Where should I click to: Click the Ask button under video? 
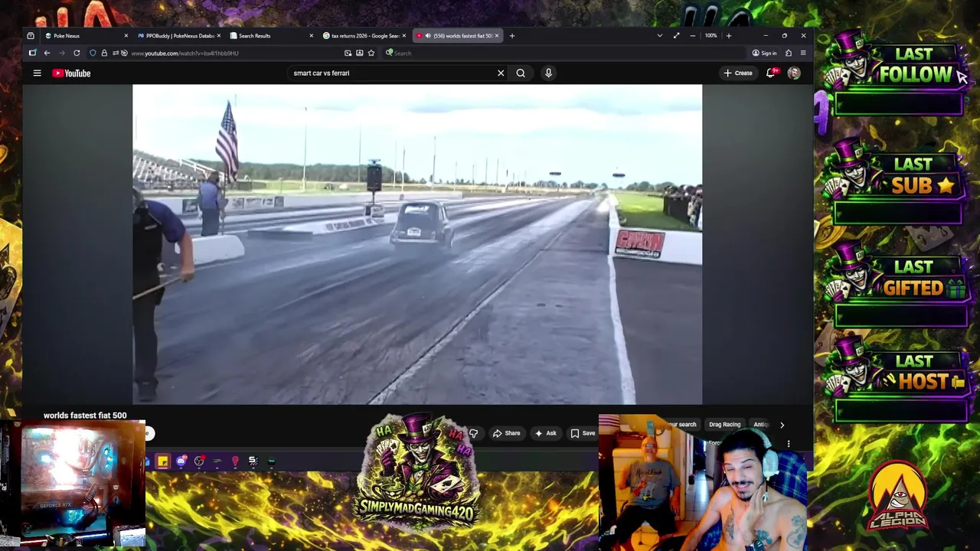coord(546,433)
